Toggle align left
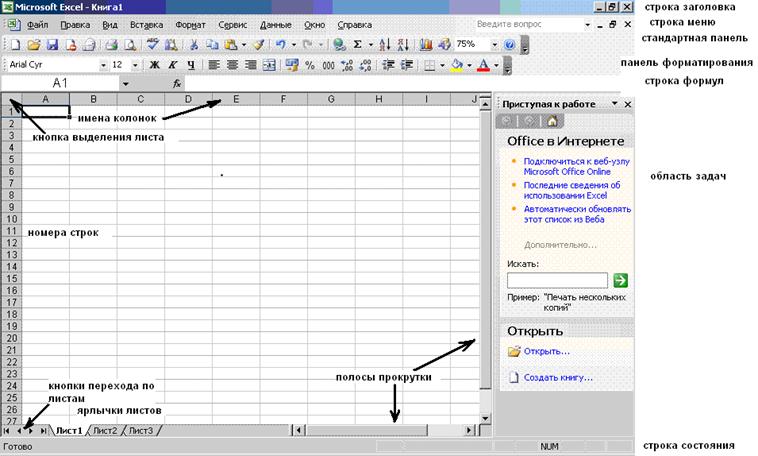The width and height of the screenshot is (758, 456). point(214,65)
